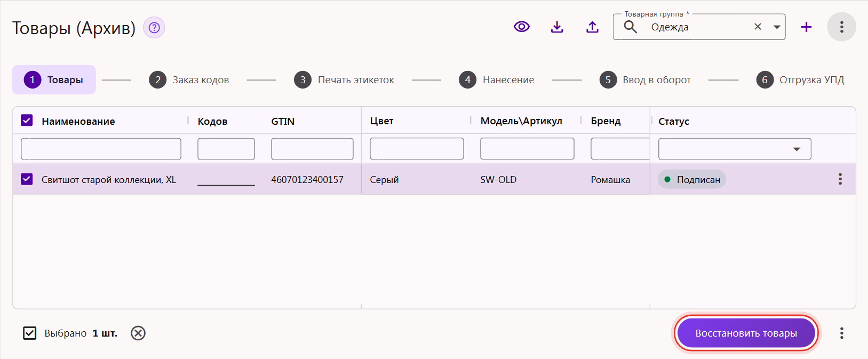Open the Статус filter dropdown
The image size is (868, 359).
(735, 149)
